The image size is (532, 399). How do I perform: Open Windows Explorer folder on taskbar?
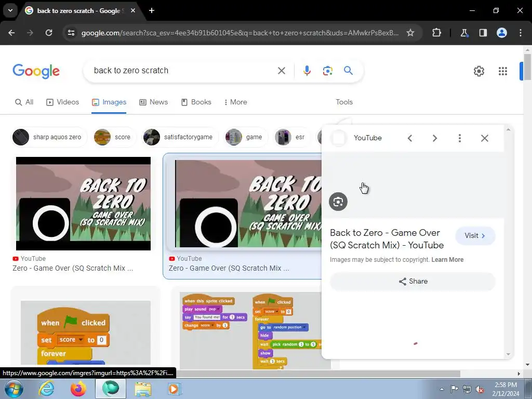(x=143, y=389)
